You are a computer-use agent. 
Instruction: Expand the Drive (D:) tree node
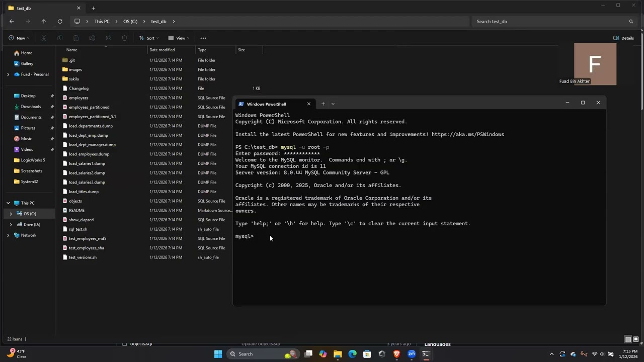tap(11, 225)
